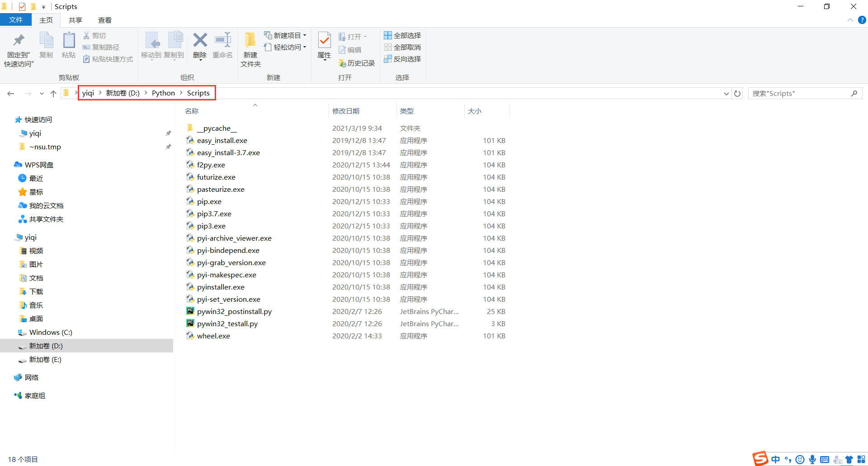The height and width of the screenshot is (466, 868).
Task: Open 下载 Downloads in sidebar
Action: coord(36,291)
